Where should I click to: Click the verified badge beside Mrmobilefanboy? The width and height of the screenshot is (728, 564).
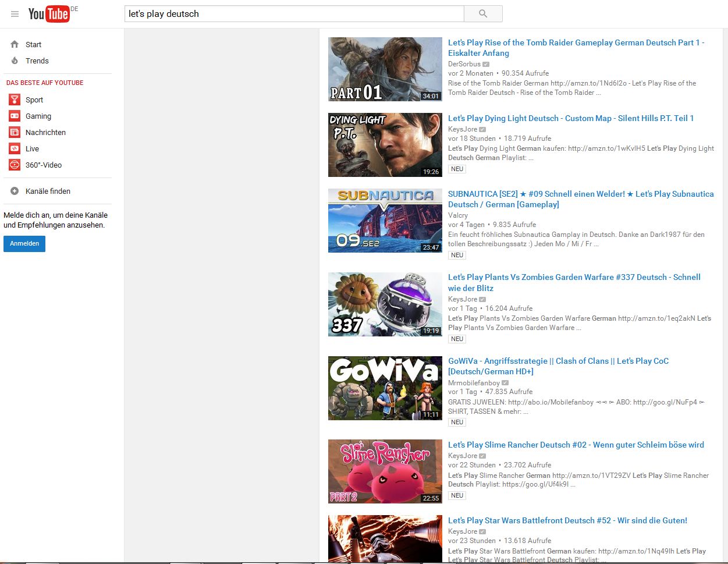[505, 383]
